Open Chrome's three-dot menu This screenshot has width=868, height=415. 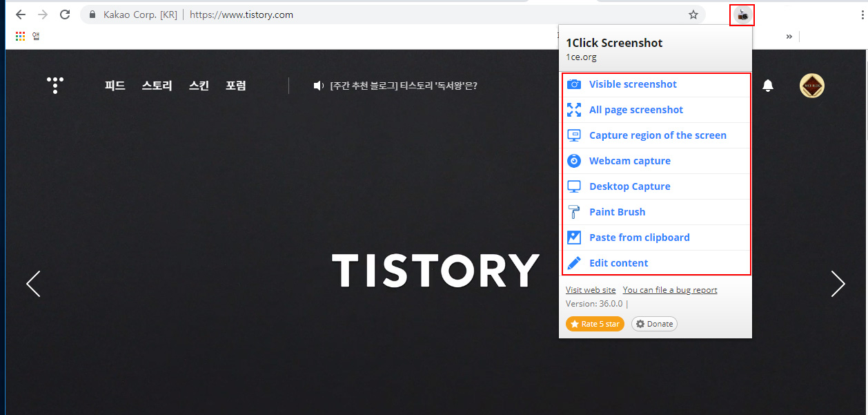pyautogui.click(x=863, y=15)
